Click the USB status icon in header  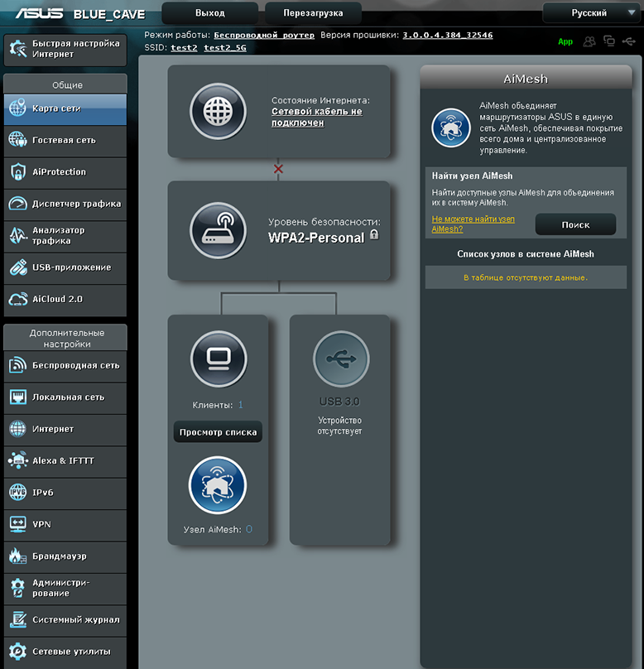coord(628,41)
